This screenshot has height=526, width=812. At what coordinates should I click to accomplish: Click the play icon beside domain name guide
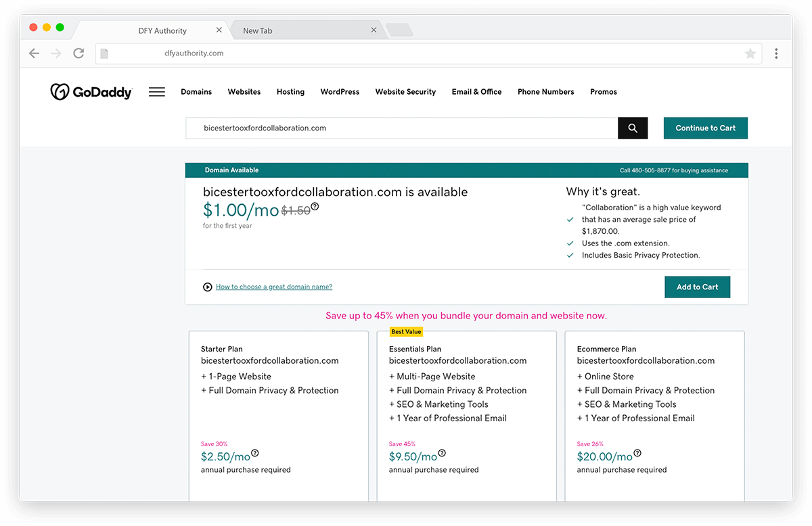pos(208,287)
